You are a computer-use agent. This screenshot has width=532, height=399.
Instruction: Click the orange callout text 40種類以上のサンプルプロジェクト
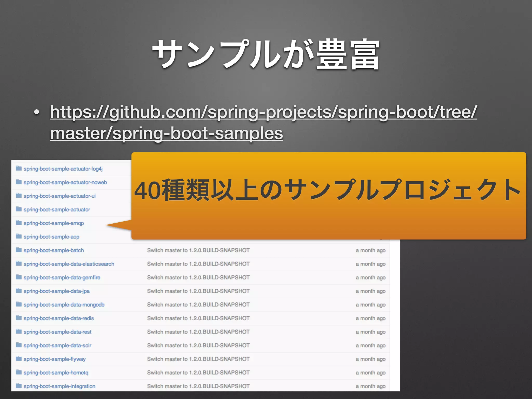328,190
